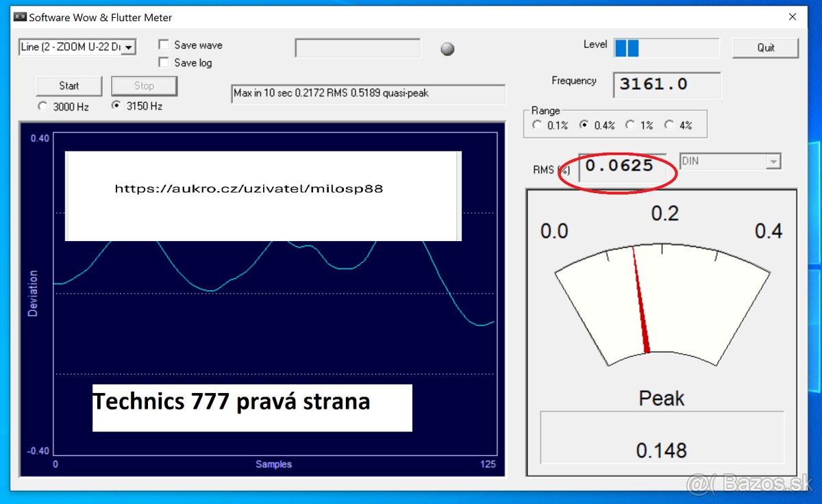The width and height of the screenshot is (822, 504).
Task: Choose the 0.4% range option
Action: (584, 125)
